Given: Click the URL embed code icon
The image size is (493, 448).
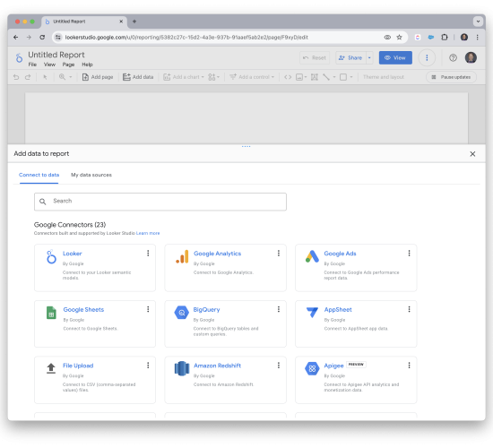Looking at the screenshot, I should coord(288,77).
